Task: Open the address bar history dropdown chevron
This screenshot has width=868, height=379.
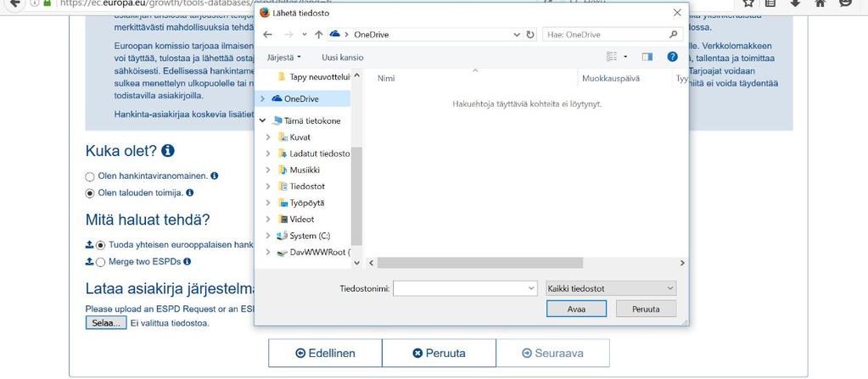Action: tap(517, 34)
